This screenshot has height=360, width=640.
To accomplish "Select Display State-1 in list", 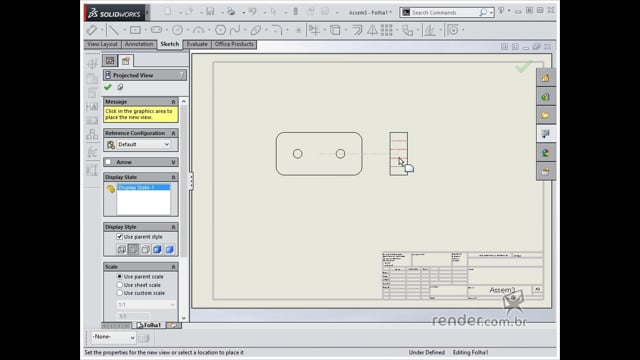I will point(143,187).
